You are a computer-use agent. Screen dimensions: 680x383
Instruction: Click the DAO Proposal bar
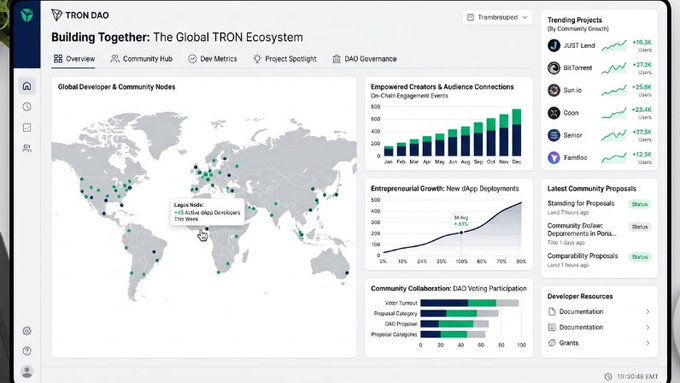454,324
